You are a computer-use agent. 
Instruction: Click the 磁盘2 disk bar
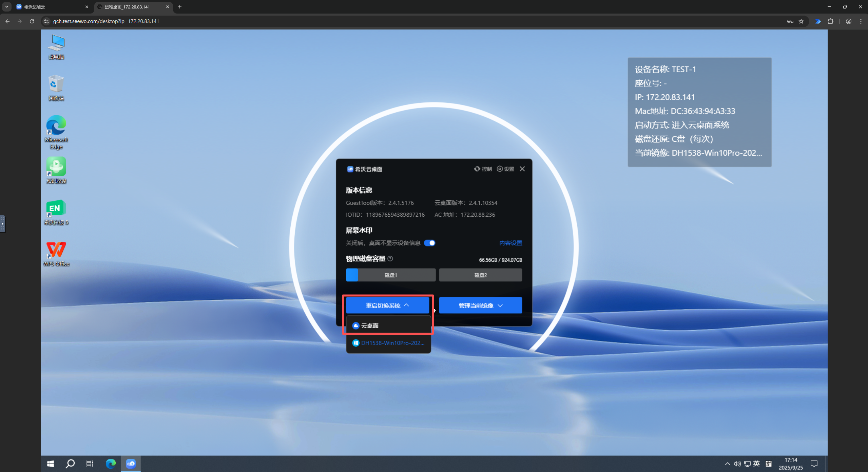pos(480,275)
